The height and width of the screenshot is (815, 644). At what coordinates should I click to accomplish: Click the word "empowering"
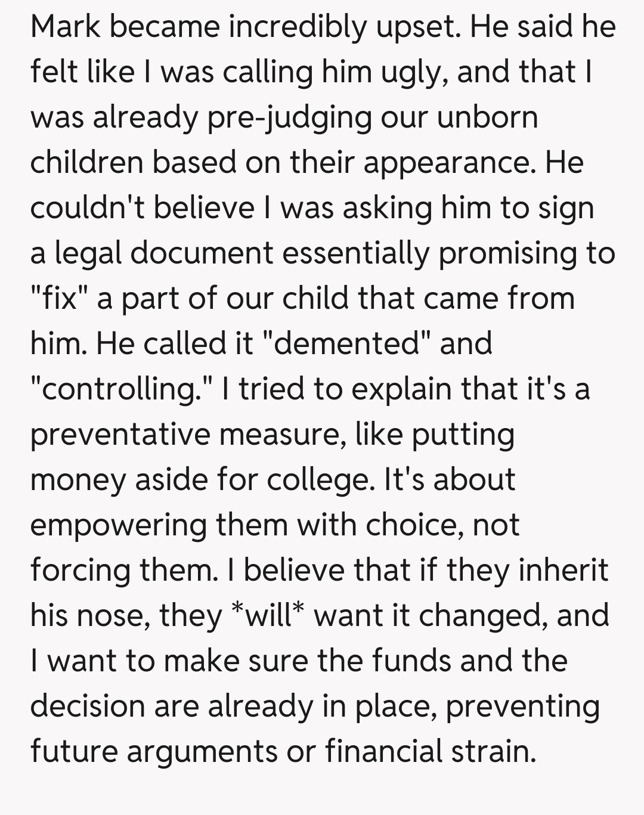(x=118, y=525)
